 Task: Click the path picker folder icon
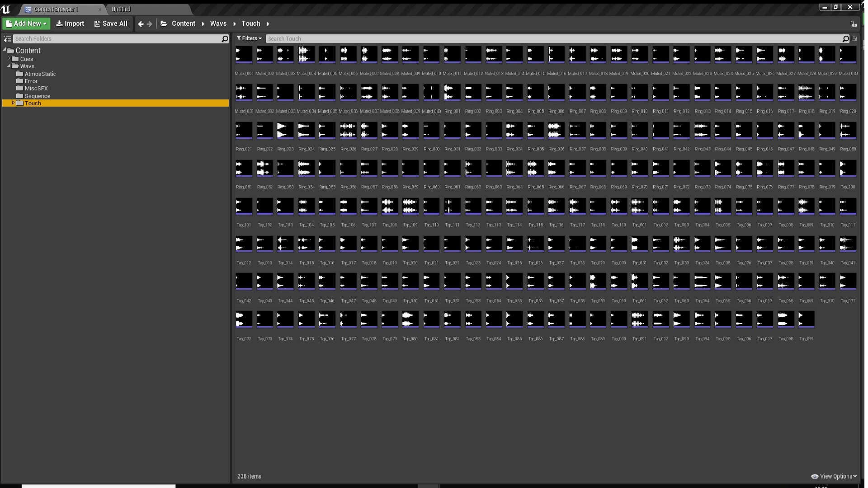(x=164, y=24)
